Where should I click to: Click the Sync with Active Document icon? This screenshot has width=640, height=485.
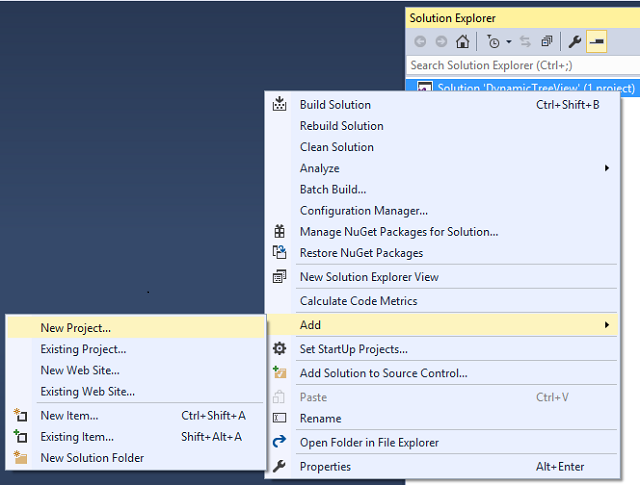pos(525,42)
